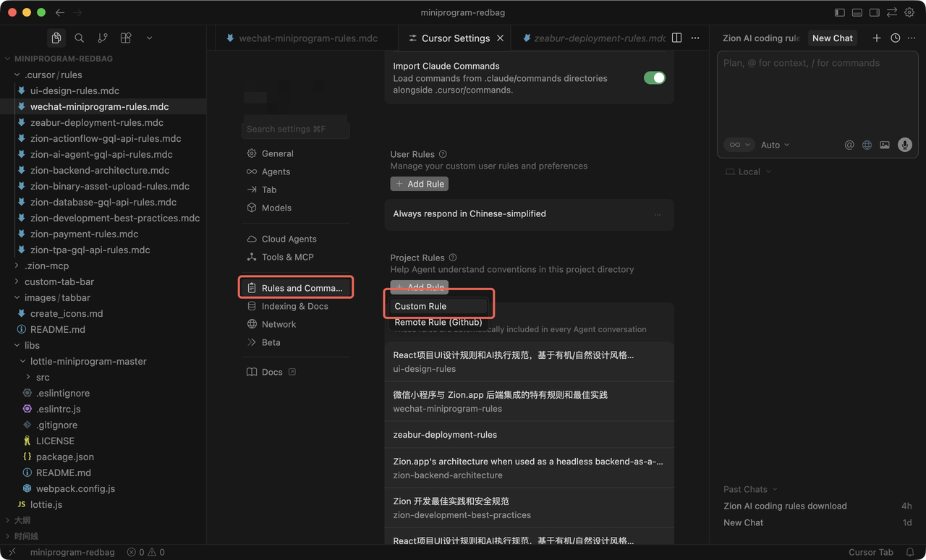
Task: Toggle the bottom panel layout icon
Action: [857, 12]
